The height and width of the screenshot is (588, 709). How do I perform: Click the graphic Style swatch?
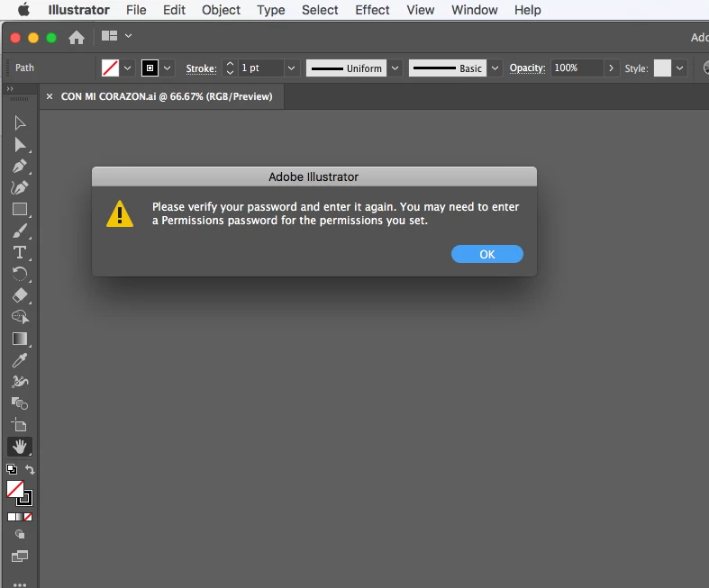pyautogui.click(x=662, y=68)
